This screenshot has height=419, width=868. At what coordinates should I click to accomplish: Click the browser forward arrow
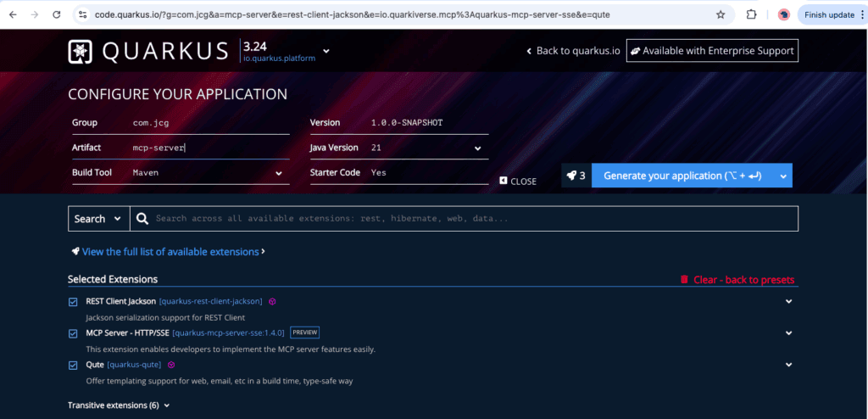(x=35, y=15)
